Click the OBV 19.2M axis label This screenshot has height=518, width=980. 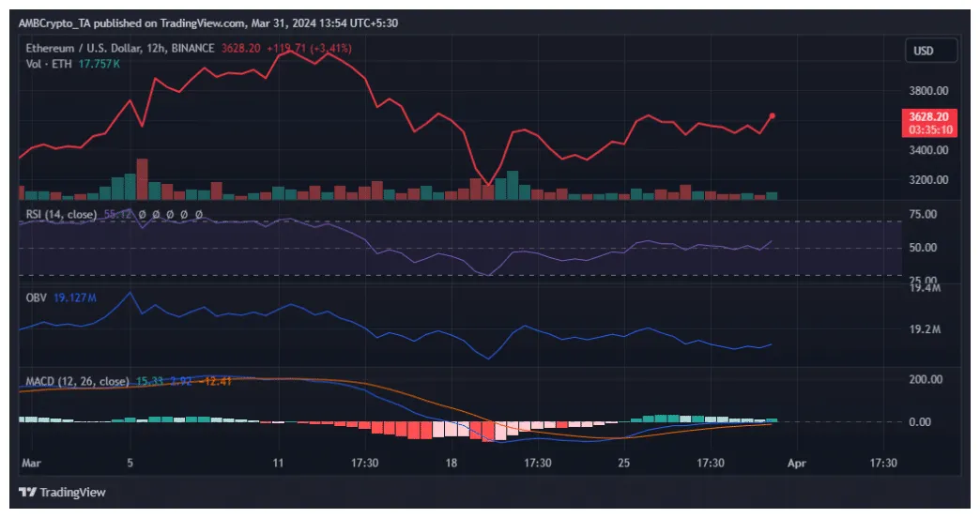click(x=925, y=329)
